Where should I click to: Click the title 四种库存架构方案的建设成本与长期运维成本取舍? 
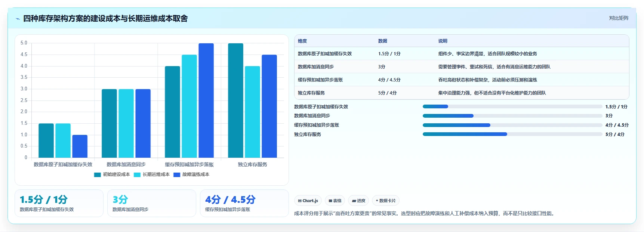tap(105, 19)
